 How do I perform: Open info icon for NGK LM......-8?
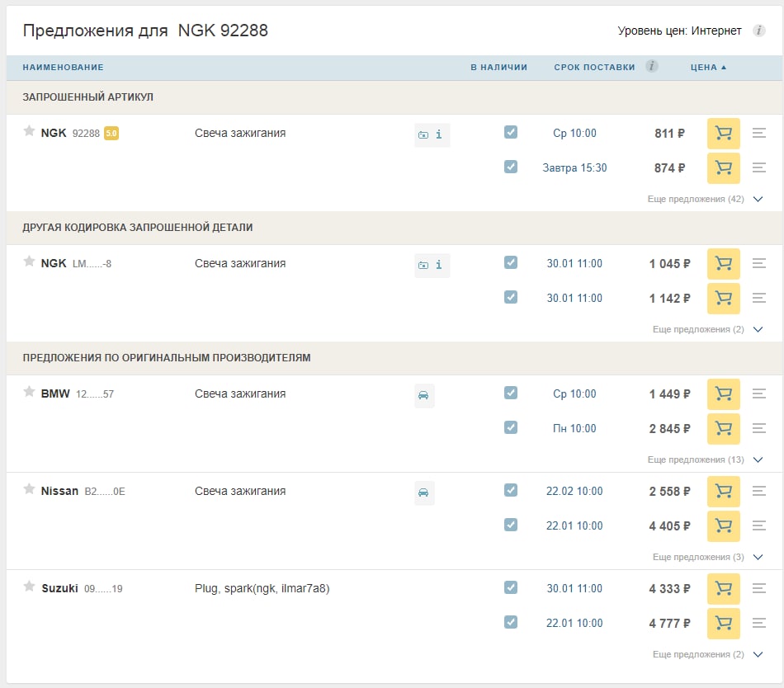pos(438,265)
